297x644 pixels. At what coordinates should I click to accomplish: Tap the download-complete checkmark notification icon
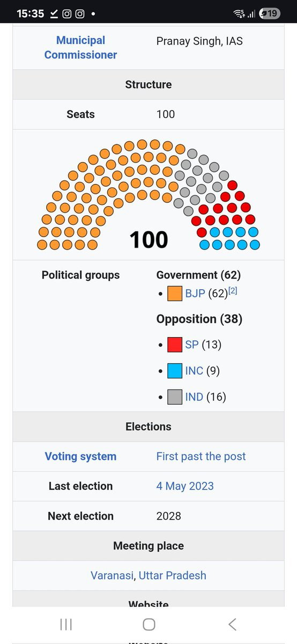coord(54,14)
